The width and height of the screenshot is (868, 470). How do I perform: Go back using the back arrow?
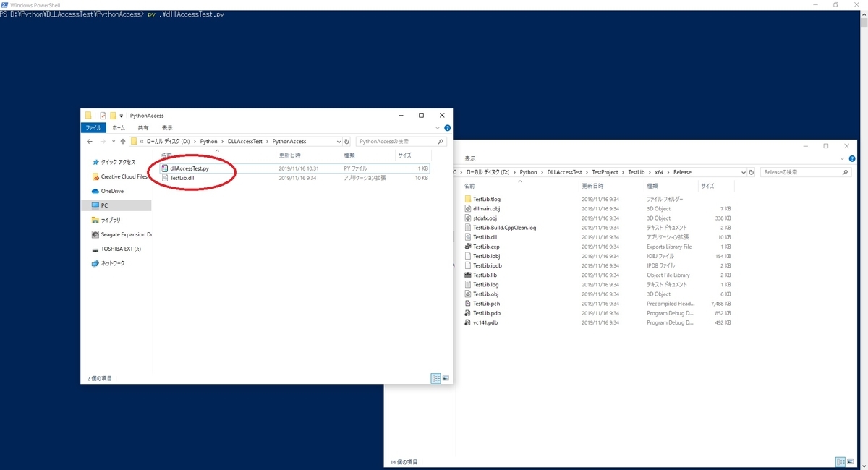point(90,141)
